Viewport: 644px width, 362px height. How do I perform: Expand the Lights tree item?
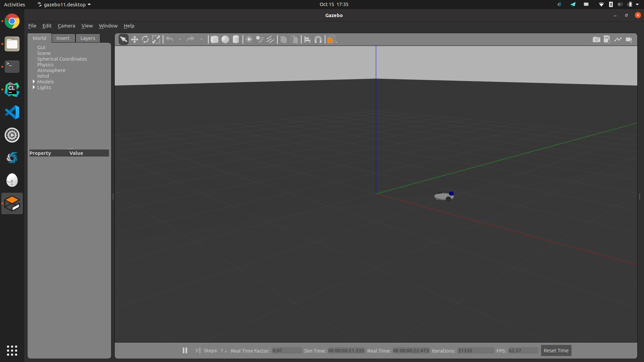coord(34,87)
